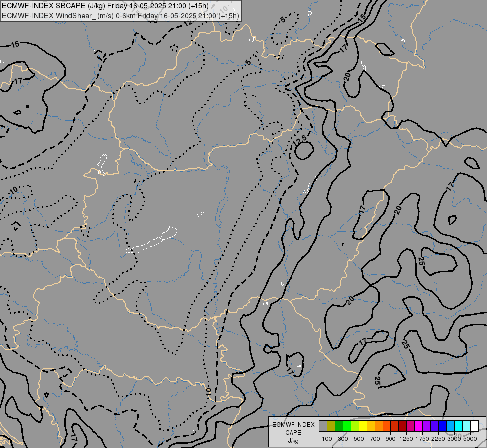
Task: Click the olive legend swatch
Action: 331,426
